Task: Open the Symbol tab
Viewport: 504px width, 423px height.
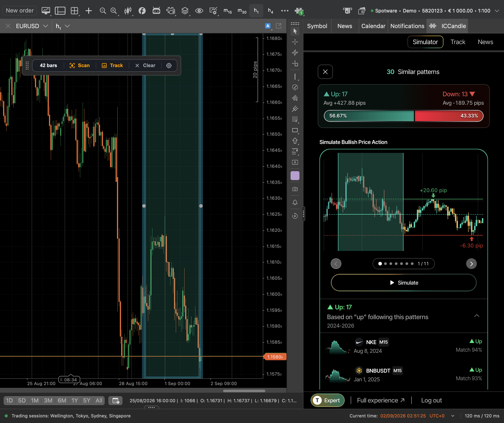Action: 317,26
